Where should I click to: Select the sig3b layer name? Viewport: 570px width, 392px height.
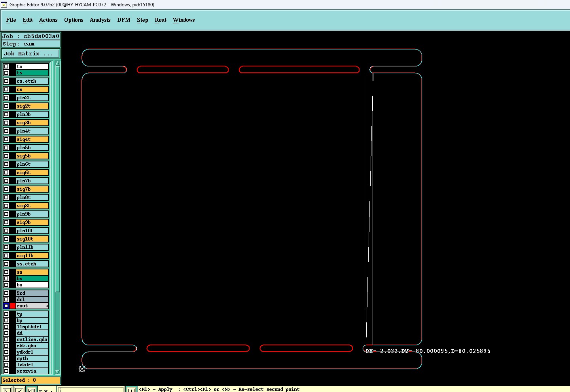(x=32, y=123)
